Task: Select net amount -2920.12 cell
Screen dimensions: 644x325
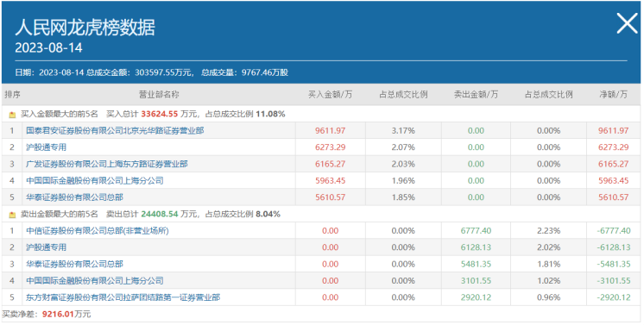Action: click(x=613, y=297)
